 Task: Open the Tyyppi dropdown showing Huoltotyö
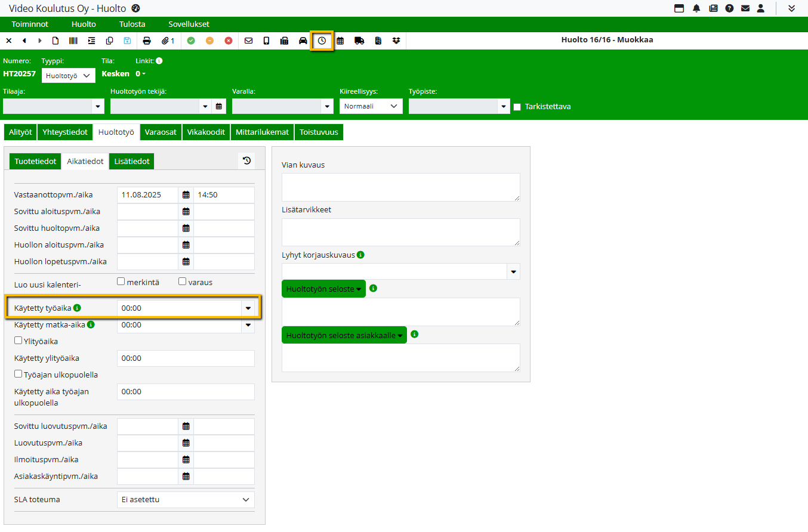(69, 76)
